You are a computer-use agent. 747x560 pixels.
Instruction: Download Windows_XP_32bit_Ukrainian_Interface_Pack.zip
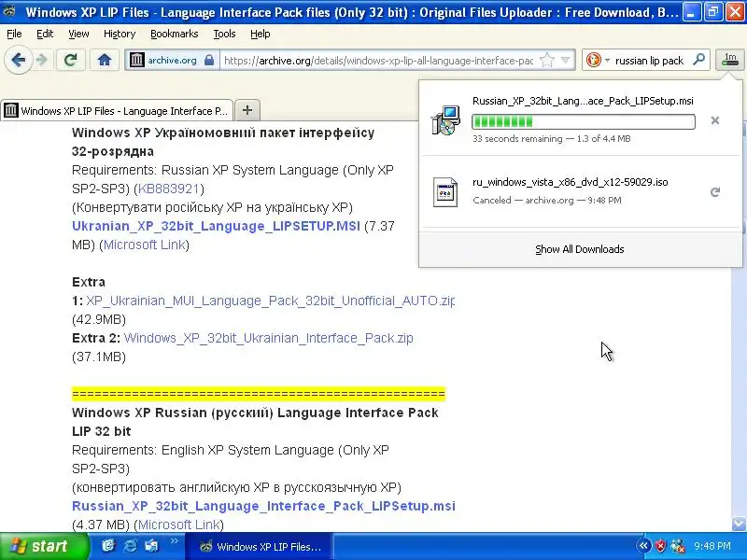[x=268, y=338]
